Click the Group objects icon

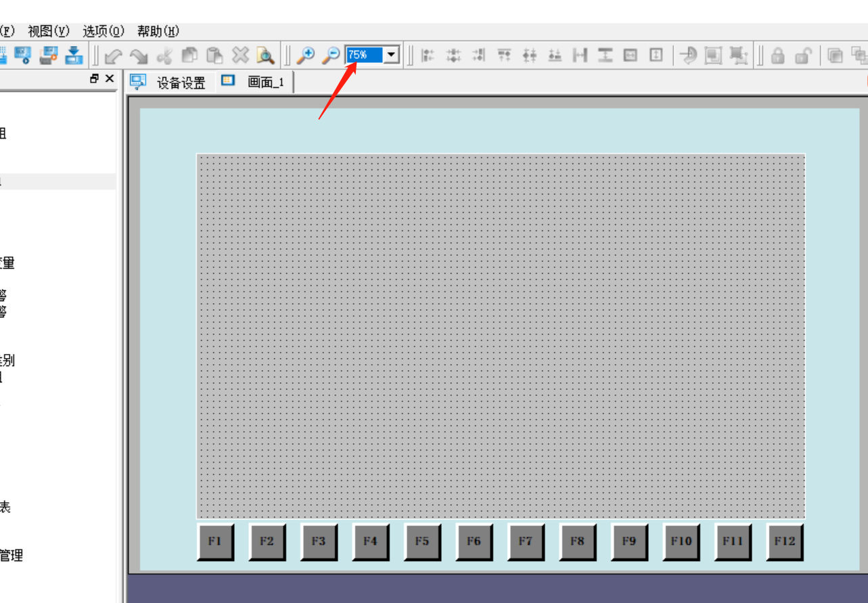pyautogui.click(x=713, y=55)
